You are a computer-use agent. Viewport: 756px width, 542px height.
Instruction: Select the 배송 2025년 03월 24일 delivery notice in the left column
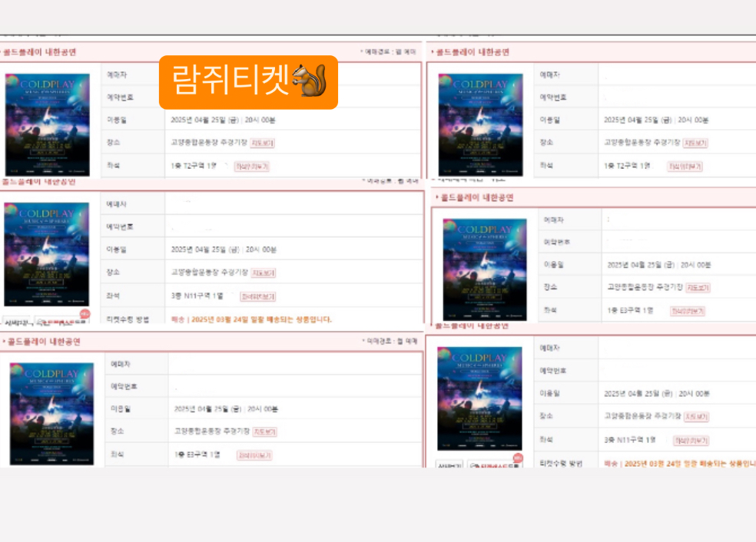coord(252,319)
